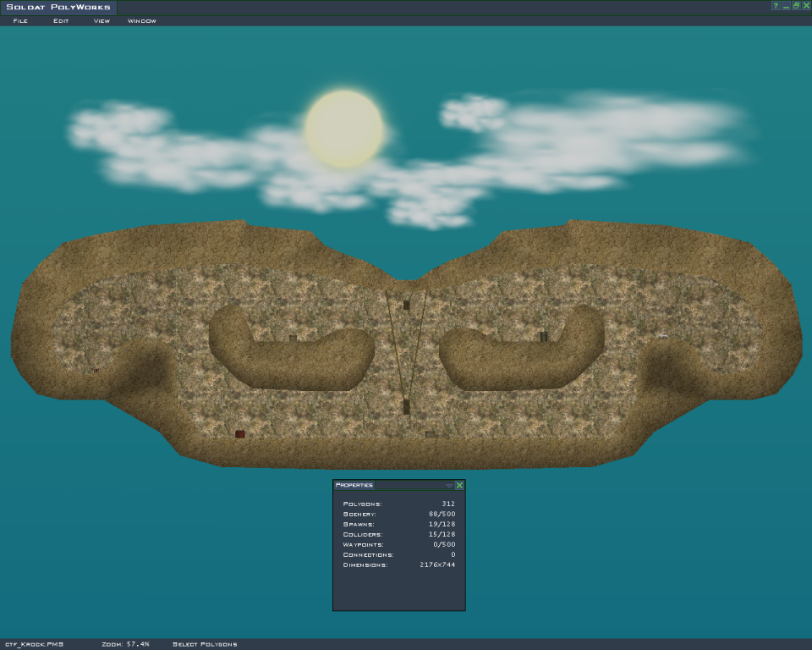
Task: Close the Properties panel
Action: [x=459, y=486]
